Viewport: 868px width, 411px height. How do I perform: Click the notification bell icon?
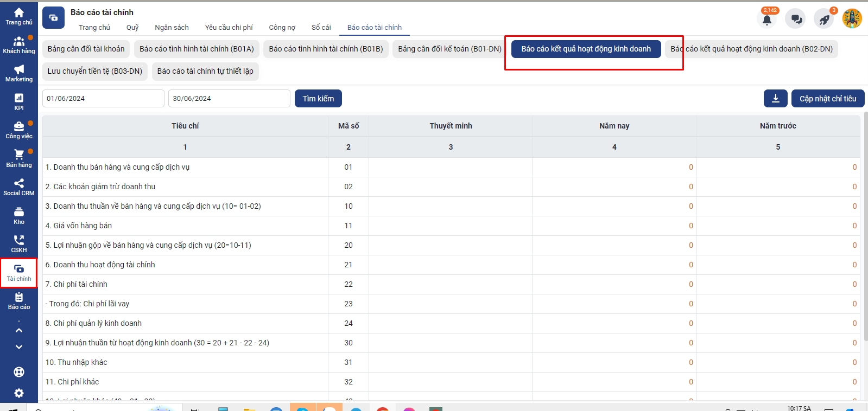pos(766,20)
